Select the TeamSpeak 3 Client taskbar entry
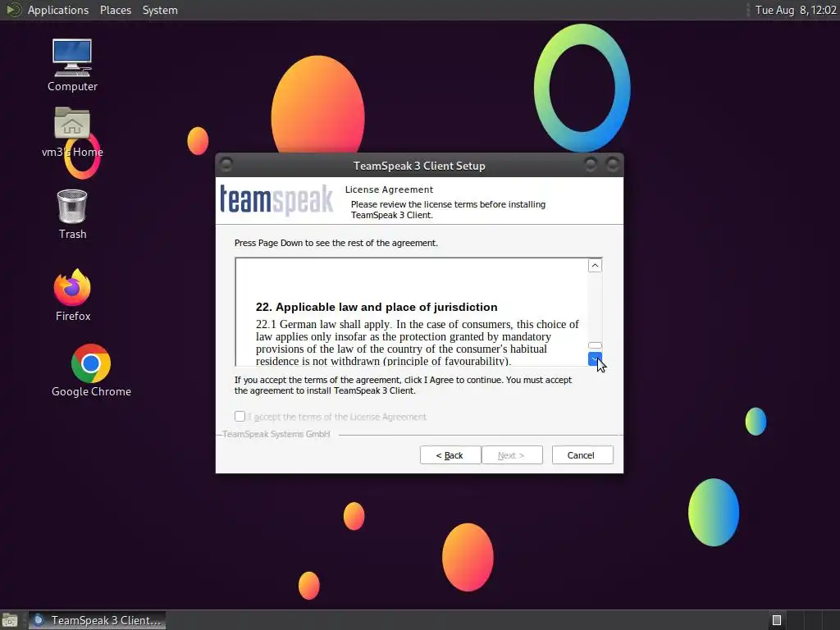 tap(97, 620)
